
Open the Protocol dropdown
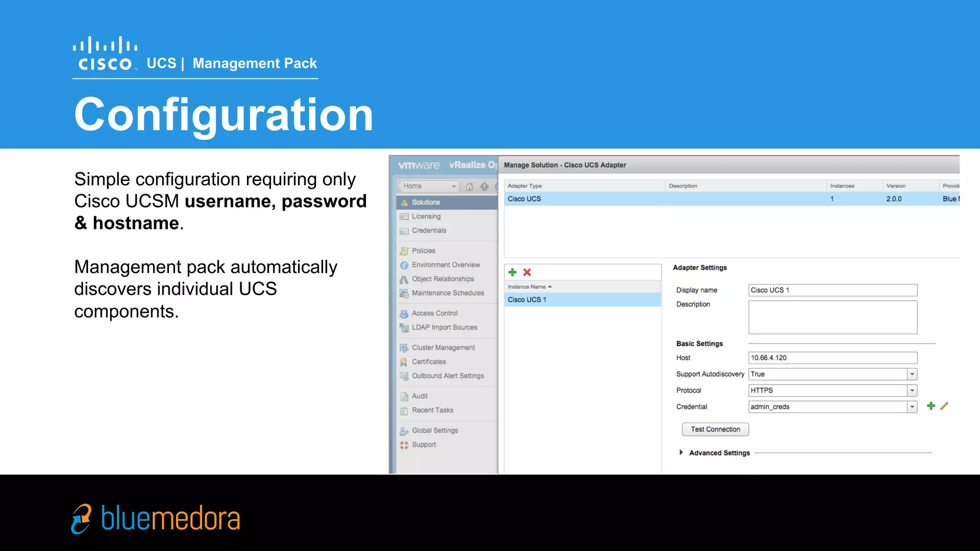point(833,391)
